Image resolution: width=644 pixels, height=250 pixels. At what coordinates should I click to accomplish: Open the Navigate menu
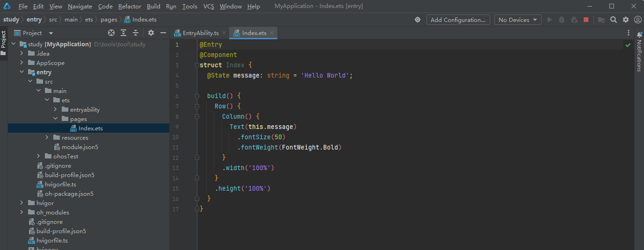pos(80,6)
